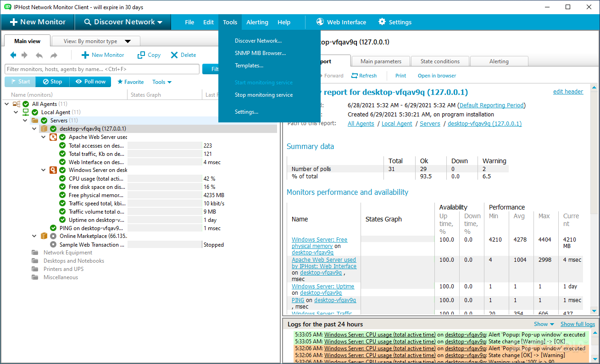Click All Agents link in report path
Screen dimensions: 600x364
[361, 124]
